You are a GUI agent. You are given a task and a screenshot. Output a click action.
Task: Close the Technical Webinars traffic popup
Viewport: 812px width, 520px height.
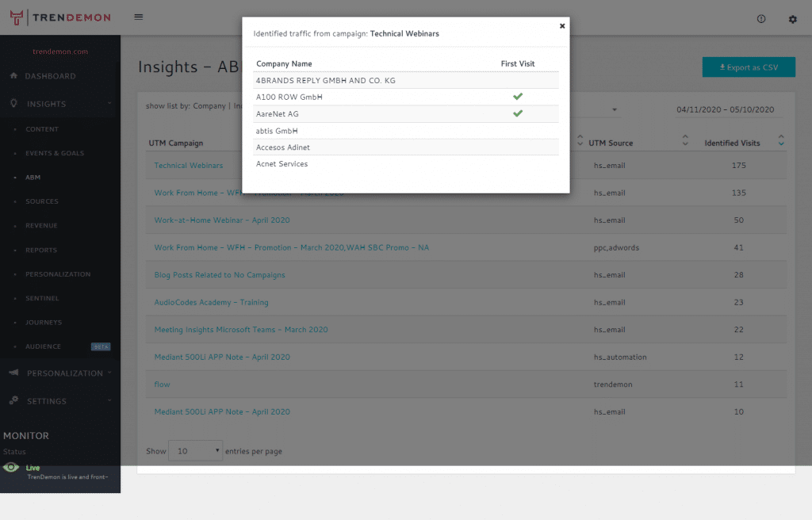click(x=562, y=26)
